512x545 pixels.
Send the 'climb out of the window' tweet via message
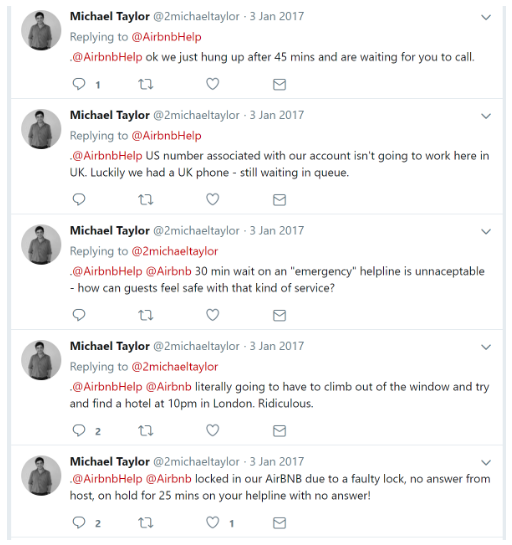click(279, 431)
